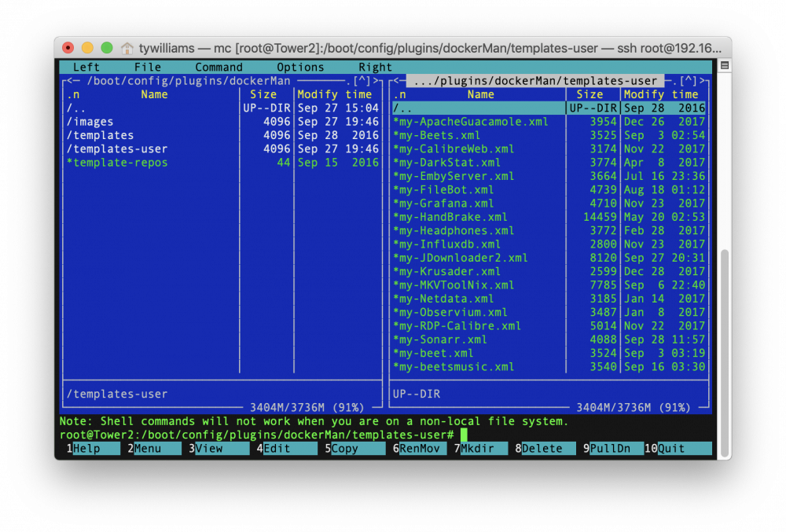786x532 pixels.
Task: Click the 1Help function key
Action: click(94, 449)
